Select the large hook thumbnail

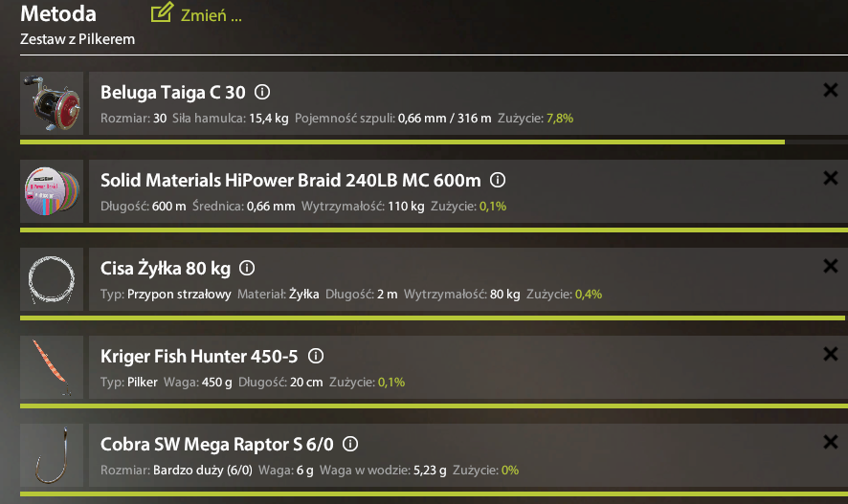(52, 455)
